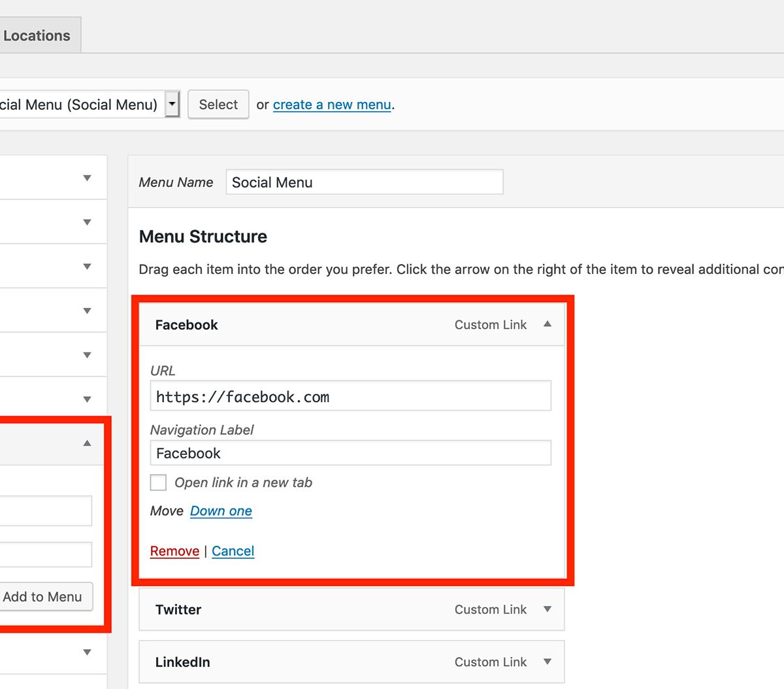
Task: Collapse the open left panel section up-arrow
Action: tap(87, 443)
